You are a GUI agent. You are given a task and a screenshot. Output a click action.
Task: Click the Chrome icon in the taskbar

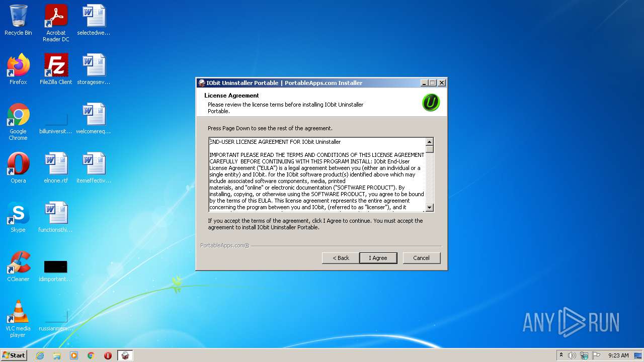coord(91,355)
